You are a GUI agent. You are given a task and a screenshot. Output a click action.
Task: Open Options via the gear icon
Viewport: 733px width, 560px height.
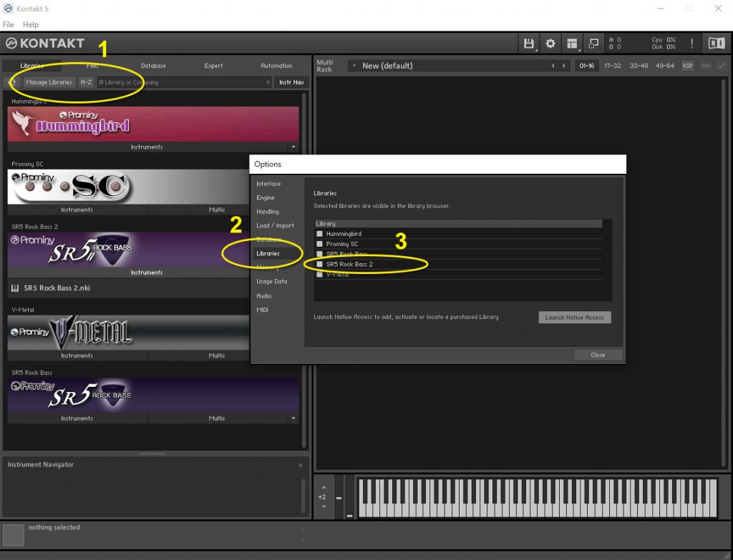point(550,44)
